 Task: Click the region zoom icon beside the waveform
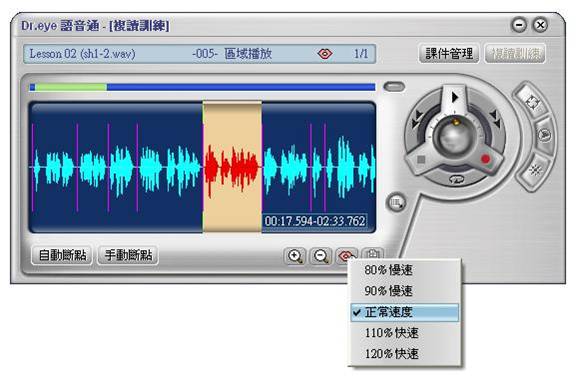[396, 203]
